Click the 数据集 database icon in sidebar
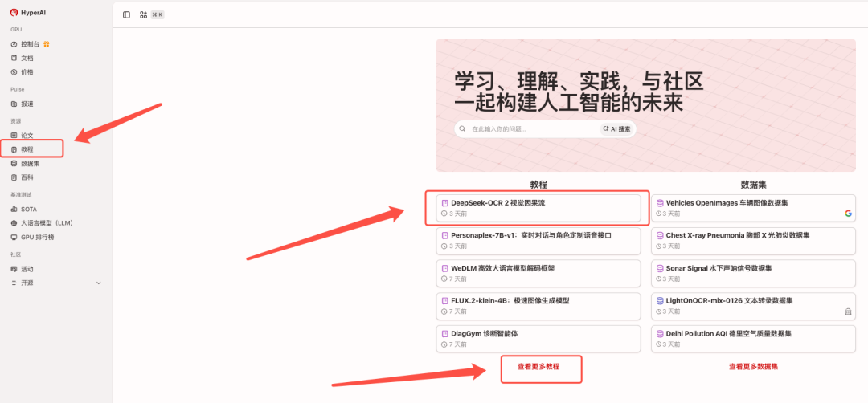Viewport: 868px width, 403px height. 14,164
